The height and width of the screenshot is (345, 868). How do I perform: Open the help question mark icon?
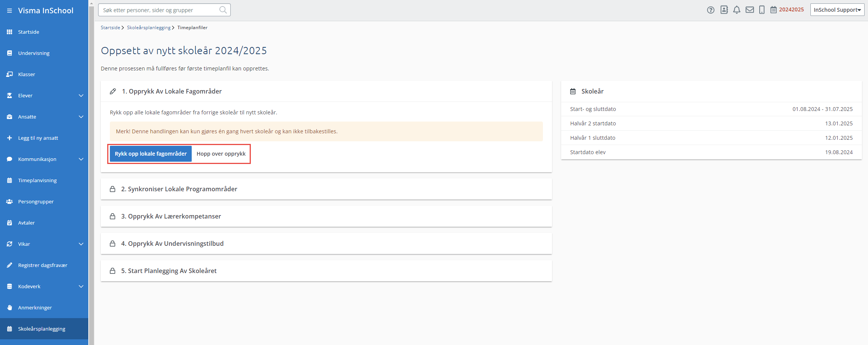pos(711,10)
